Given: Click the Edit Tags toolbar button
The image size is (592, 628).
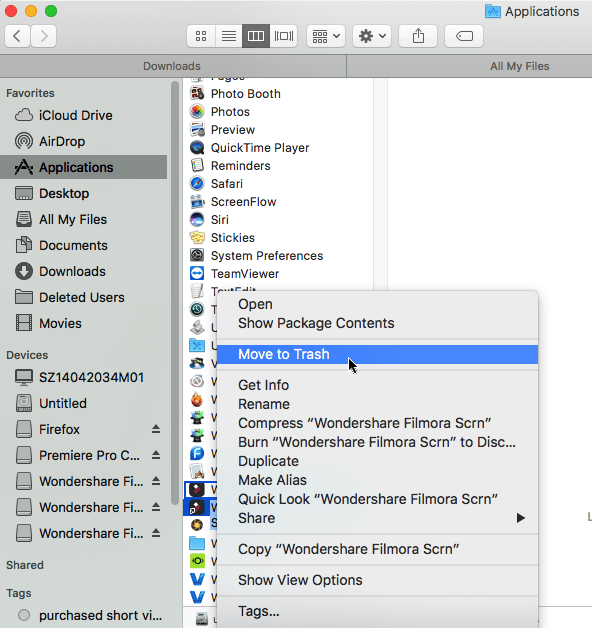Looking at the screenshot, I should [x=464, y=36].
